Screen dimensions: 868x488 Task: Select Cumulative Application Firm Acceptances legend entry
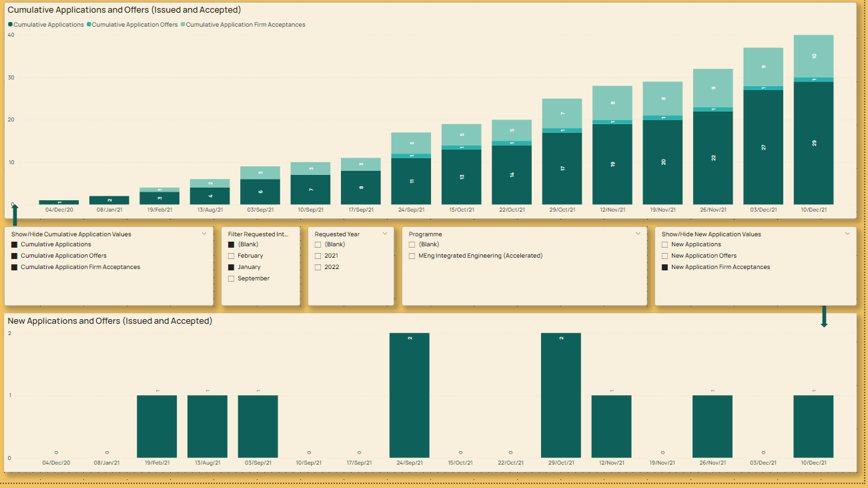tap(243, 25)
